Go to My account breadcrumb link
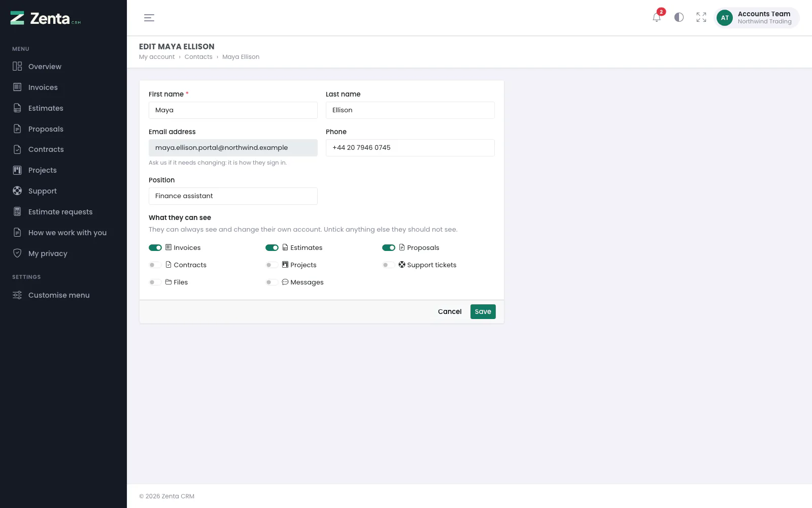 click(157, 57)
